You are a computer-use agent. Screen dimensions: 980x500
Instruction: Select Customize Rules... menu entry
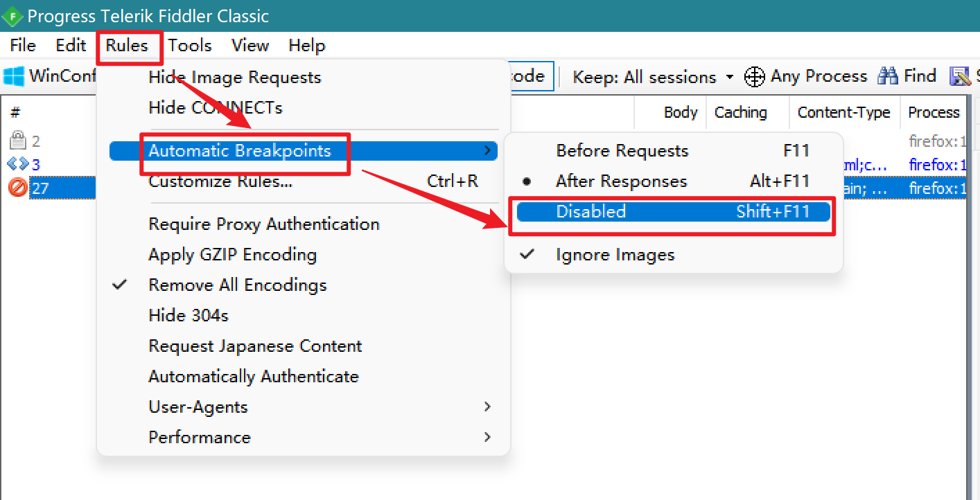tap(304, 181)
